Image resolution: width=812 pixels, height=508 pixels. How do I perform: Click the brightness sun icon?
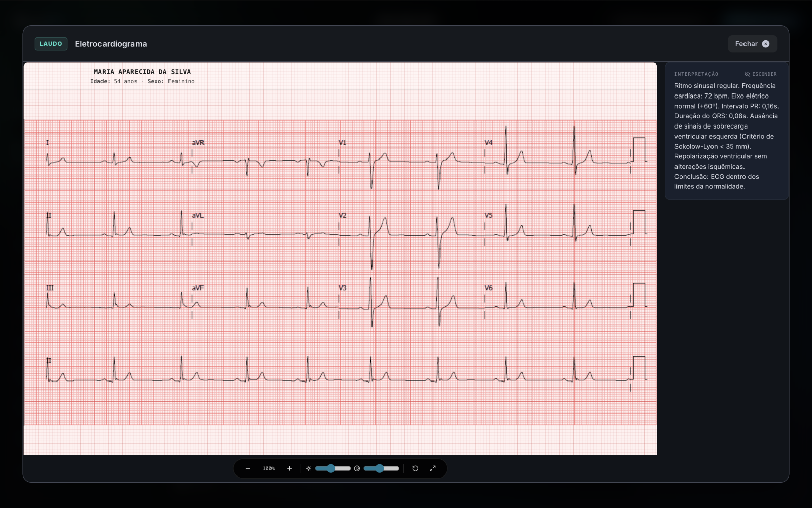point(309,468)
